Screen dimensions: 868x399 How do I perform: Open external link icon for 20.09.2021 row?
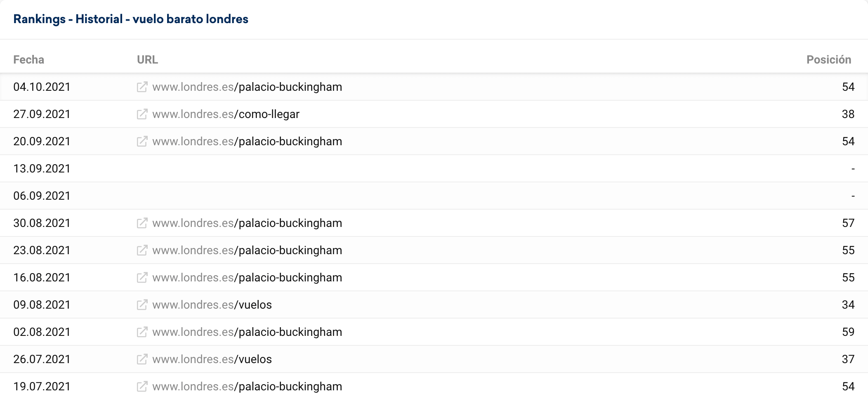coord(142,142)
